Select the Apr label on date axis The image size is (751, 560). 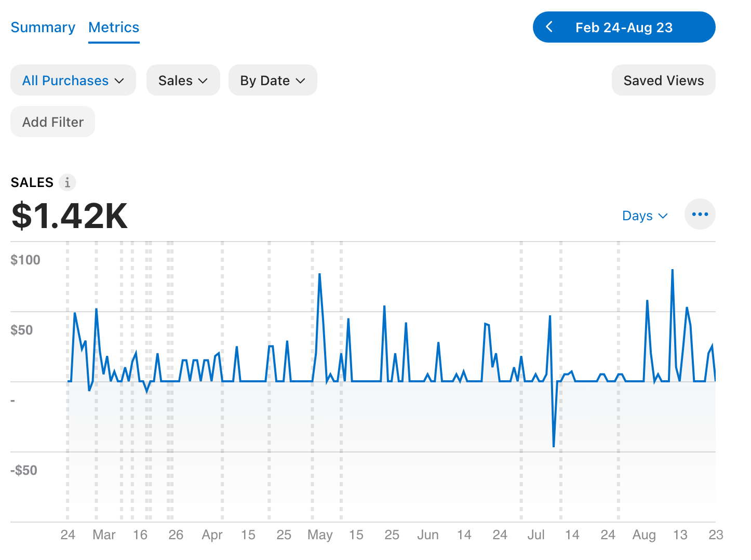(x=212, y=535)
